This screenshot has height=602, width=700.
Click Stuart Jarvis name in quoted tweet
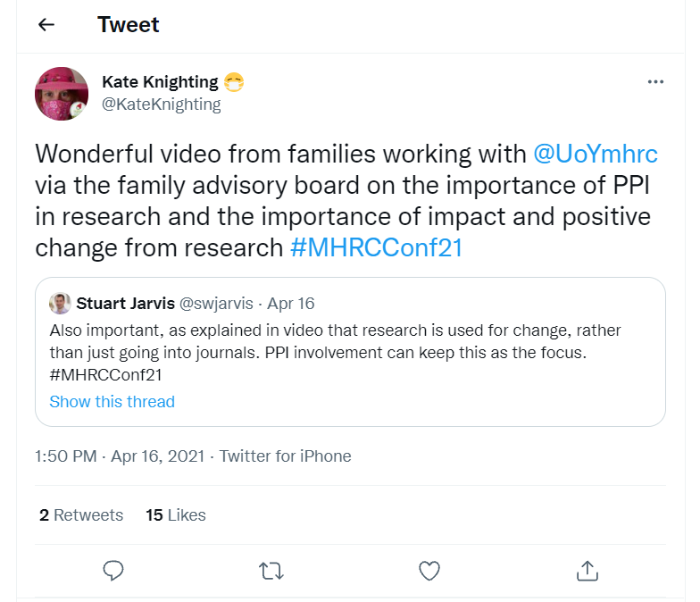click(x=125, y=303)
